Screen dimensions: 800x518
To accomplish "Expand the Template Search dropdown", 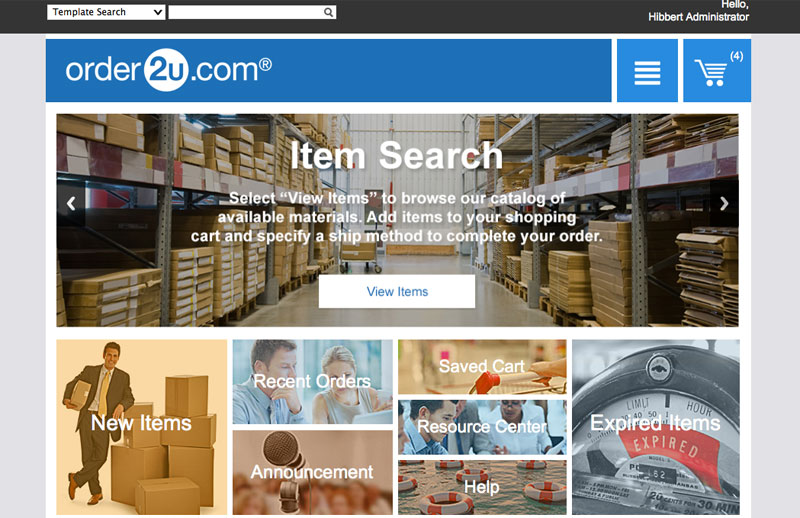I will tap(106, 12).
